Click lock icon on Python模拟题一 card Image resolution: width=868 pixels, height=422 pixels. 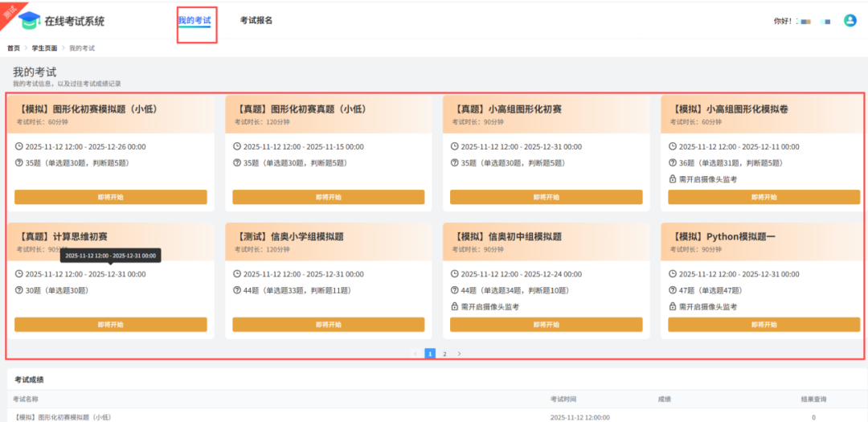click(673, 307)
